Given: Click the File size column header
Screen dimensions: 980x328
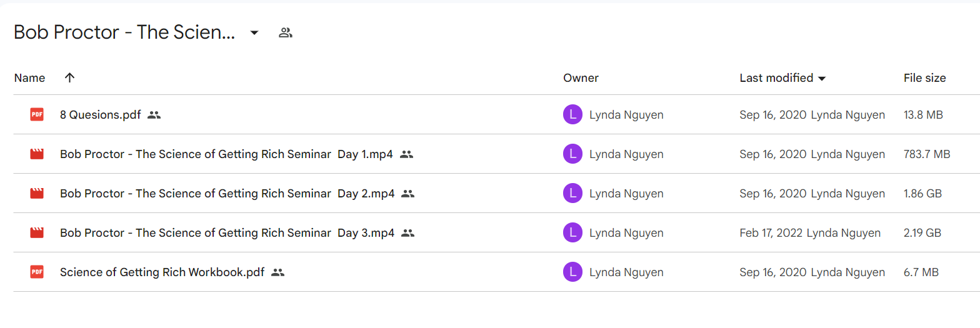Looking at the screenshot, I should pos(924,78).
